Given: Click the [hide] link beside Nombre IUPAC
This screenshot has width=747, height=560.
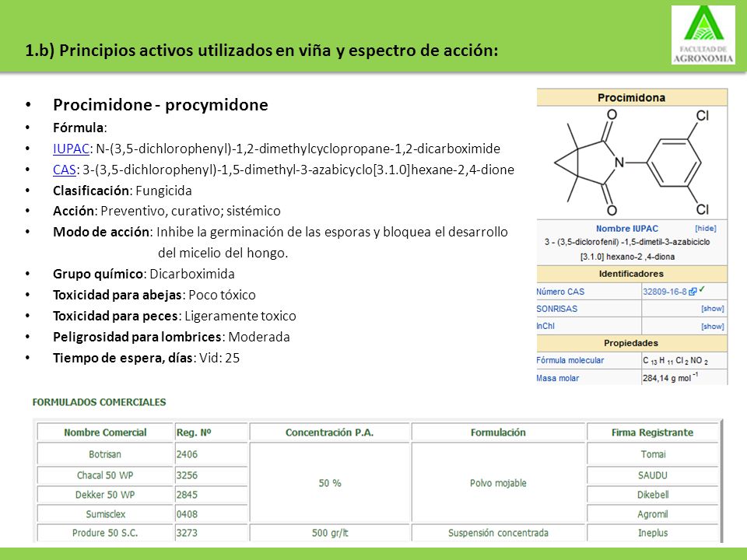Looking at the screenshot, I should 706,228.
